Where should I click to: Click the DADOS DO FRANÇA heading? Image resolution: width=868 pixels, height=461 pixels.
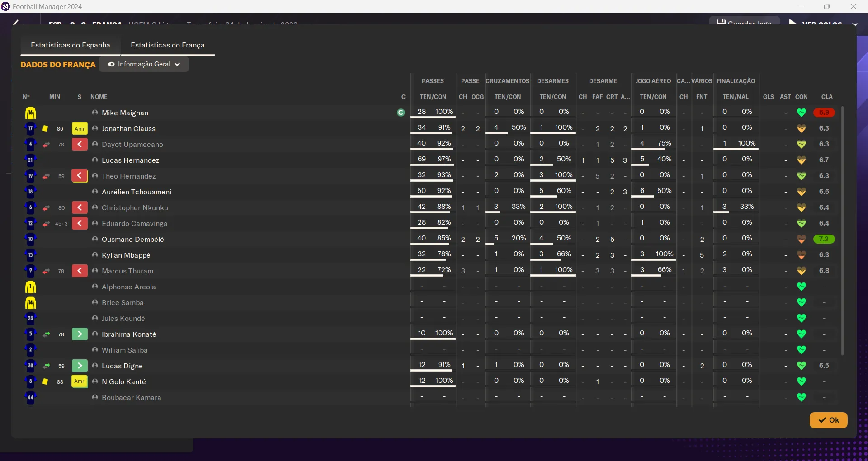click(58, 65)
